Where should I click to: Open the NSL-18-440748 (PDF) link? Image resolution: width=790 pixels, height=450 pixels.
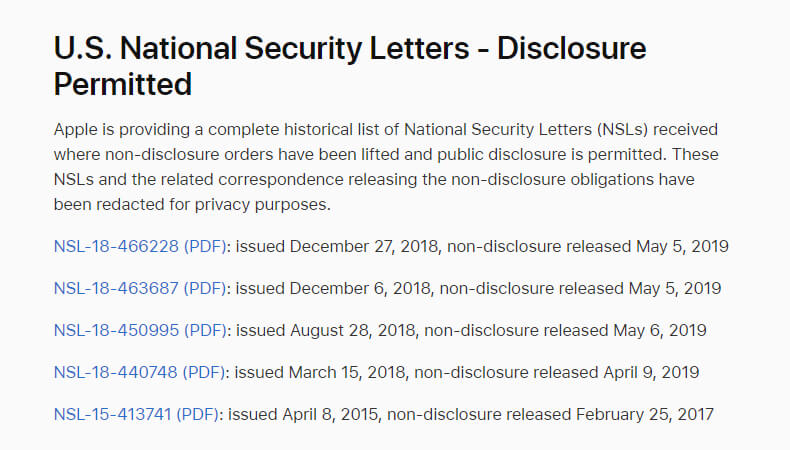(x=140, y=372)
